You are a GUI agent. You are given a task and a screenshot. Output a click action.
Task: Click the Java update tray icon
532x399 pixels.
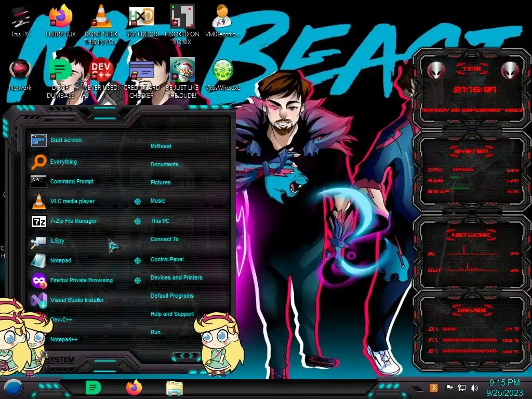(434, 388)
